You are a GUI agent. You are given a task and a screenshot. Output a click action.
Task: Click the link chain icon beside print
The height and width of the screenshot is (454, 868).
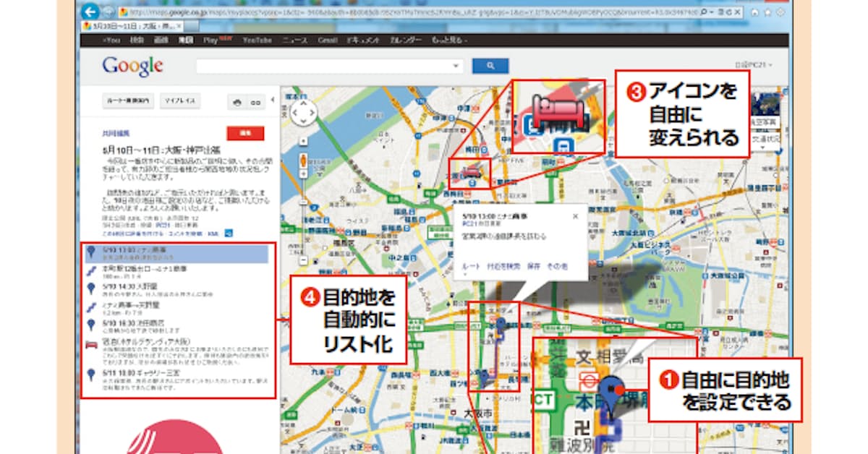255,103
